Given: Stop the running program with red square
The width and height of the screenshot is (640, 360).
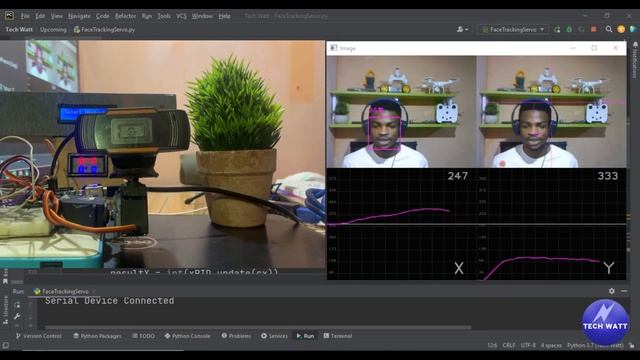Looking at the screenshot, I should pos(593,29).
